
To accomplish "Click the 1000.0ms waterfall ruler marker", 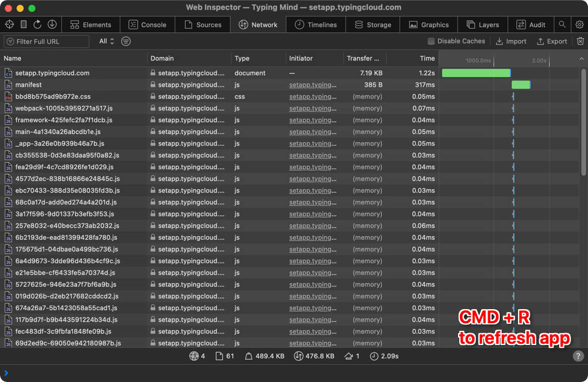I will click(x=479, y=61).
